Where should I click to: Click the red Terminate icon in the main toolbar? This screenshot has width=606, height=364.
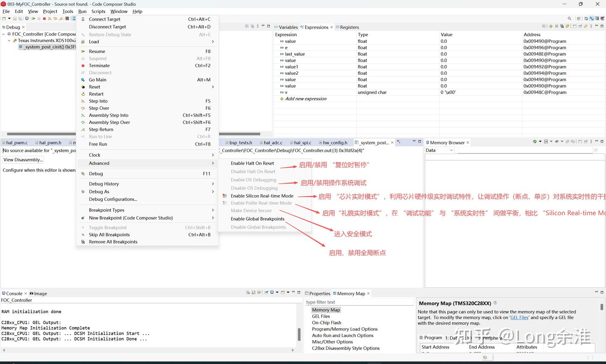point(45,18)
